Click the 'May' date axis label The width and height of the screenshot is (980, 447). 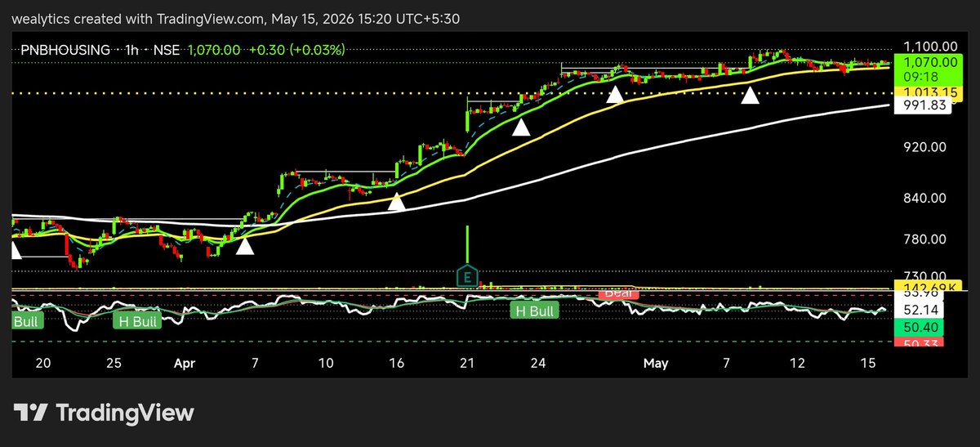click(655, 362)
